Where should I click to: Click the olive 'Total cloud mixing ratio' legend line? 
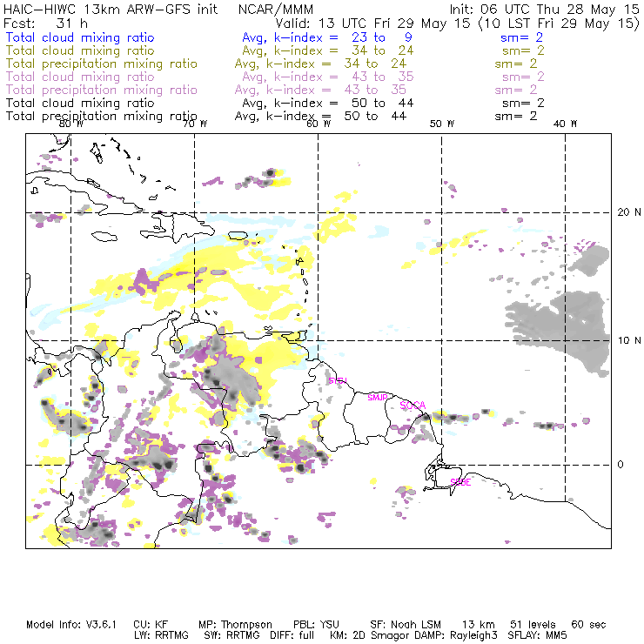(80, 50)
